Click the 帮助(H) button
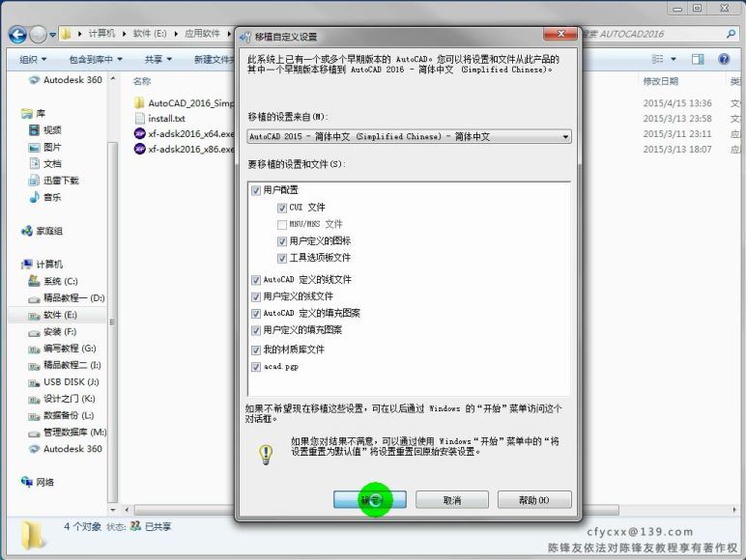The image size is (746, 560). pyautogui.click(x=534, y=500)
